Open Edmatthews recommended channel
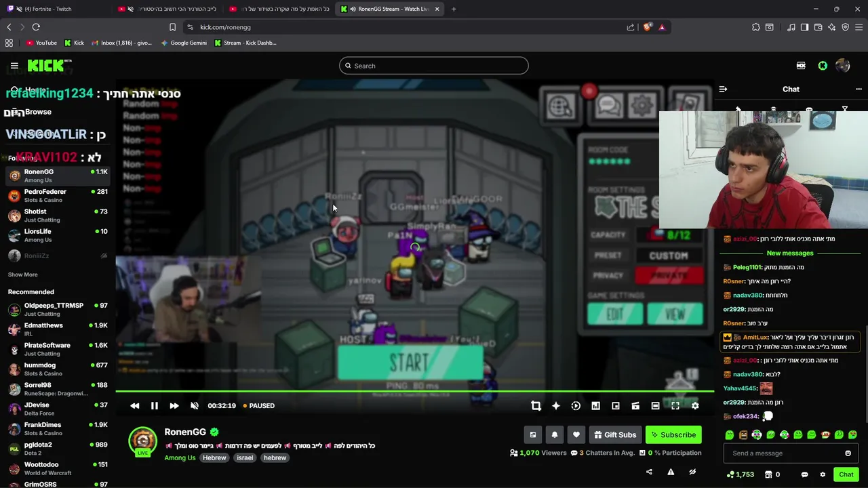Viewport: 868px width, 488px height. pos(58,329)
